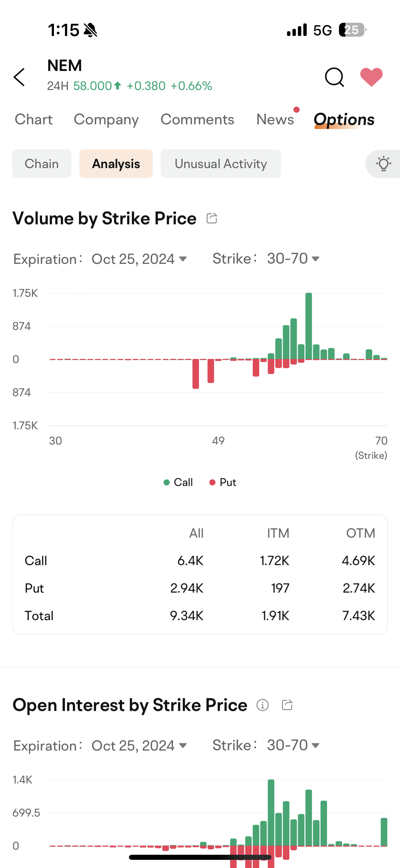Tap the lightbulb tips icon
Image resolution: width=400 pixels, height=868 pixels.
383,164
